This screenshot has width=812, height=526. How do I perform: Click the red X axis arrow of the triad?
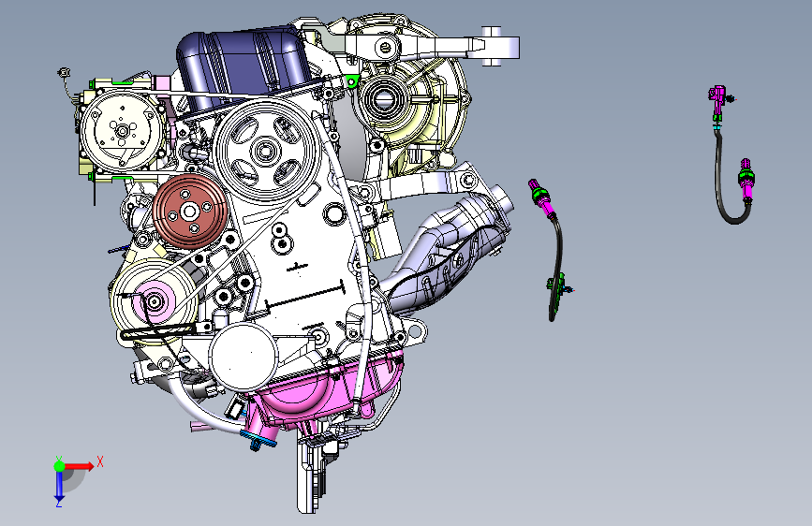[x=79, y=466]
